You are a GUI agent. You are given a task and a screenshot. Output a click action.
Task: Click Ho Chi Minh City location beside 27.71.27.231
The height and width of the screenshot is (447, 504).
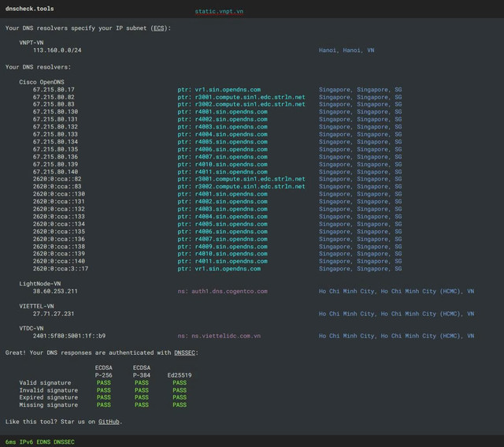click(396, 314)
